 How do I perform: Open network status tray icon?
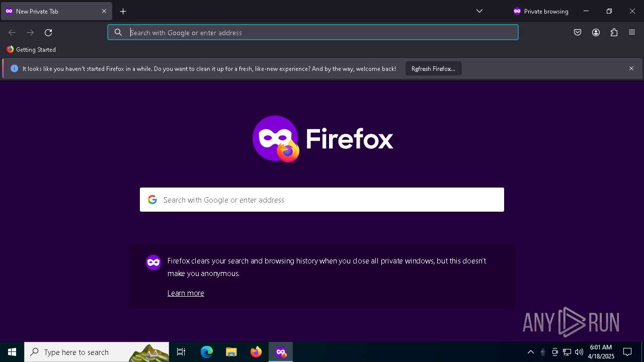[x=567, y=352]
